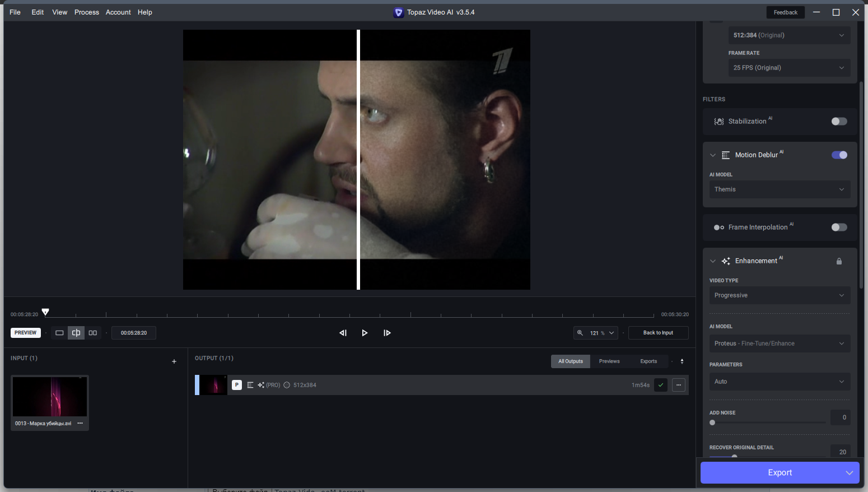
Task: Click the Enhancement lock icon
Action: [x=839, y=261]
